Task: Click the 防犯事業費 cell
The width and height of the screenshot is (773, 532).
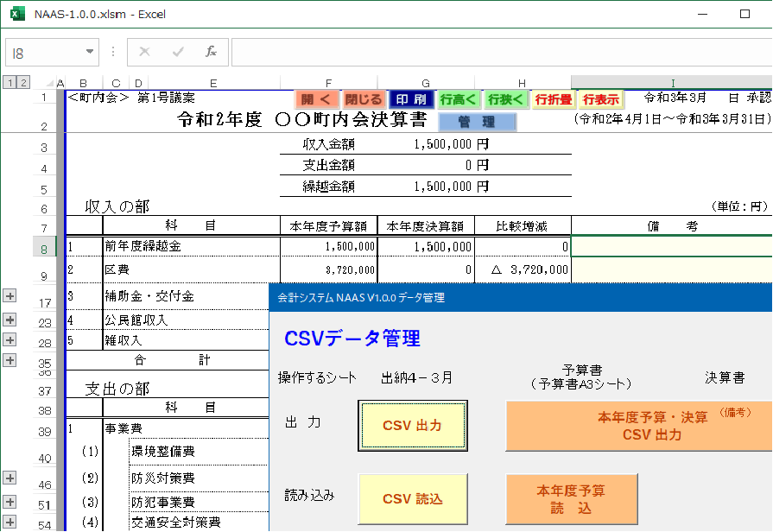Action: (x=200, y=502)
